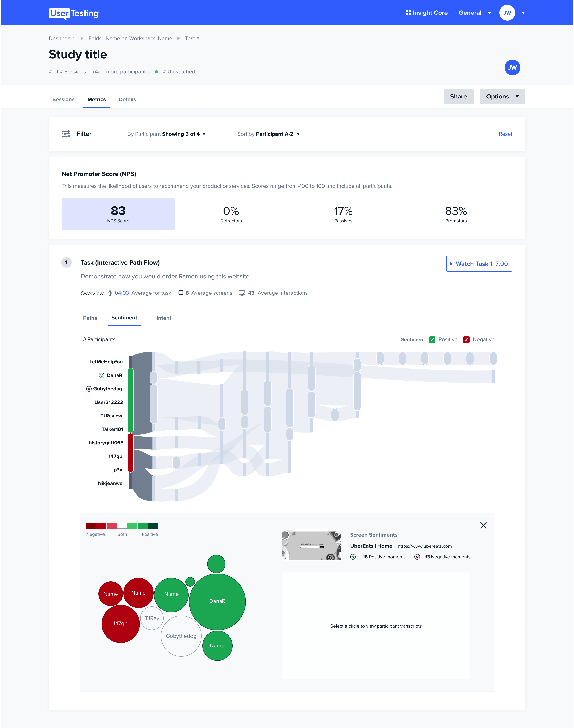The width and height of the screenshot is (574, 728).
Task: Click the Filter sliders icon
Action: tap(66, 134)
